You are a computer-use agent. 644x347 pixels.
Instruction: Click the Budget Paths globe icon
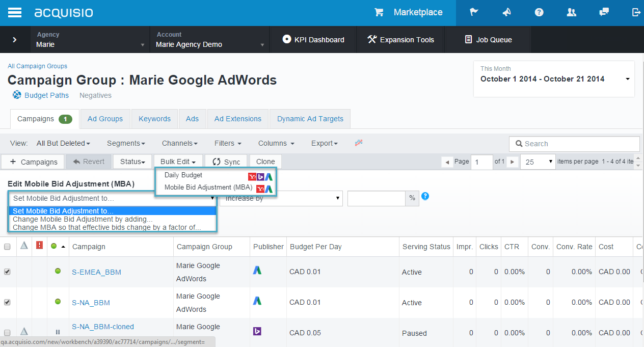click(17, 95)
